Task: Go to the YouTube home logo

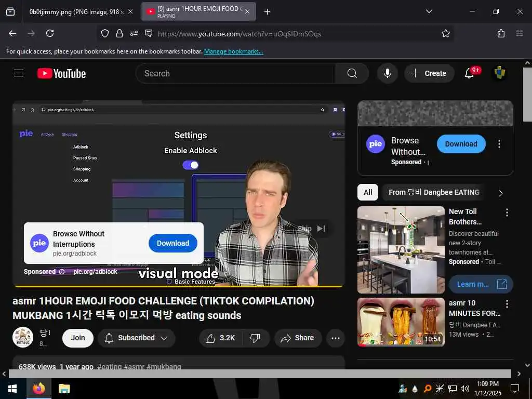Action: (61, 73)
